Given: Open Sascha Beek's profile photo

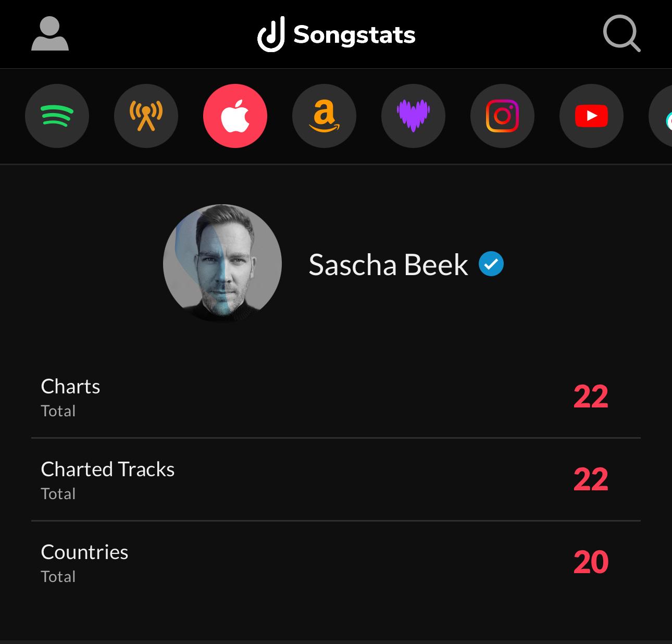Looking at the screenshot, I should pos(222,264).
